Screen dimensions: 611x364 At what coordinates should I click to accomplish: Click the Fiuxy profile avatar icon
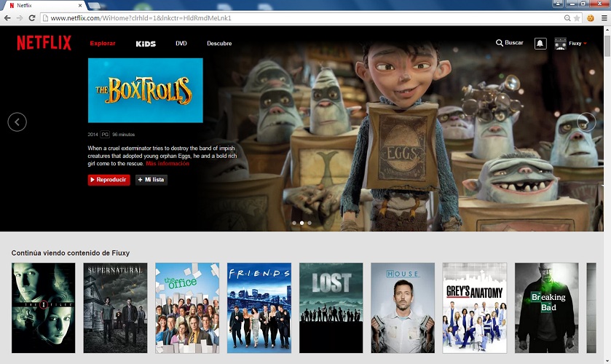(x=560, y=43)
